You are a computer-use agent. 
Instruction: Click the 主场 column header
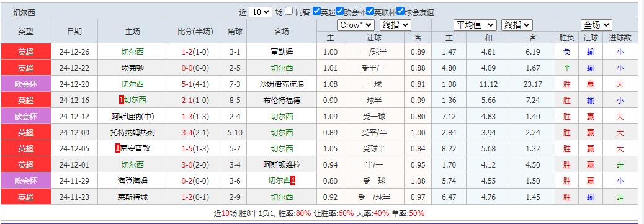point(133,31)
